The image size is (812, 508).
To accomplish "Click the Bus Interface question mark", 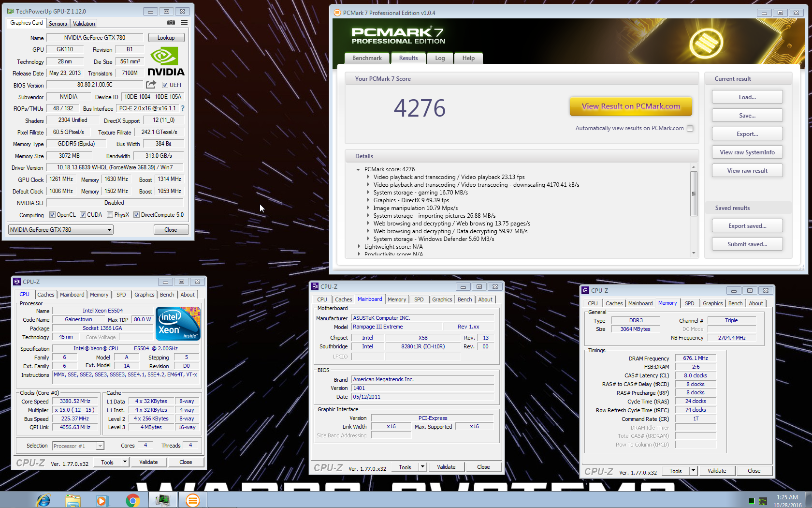I will 183,108.
